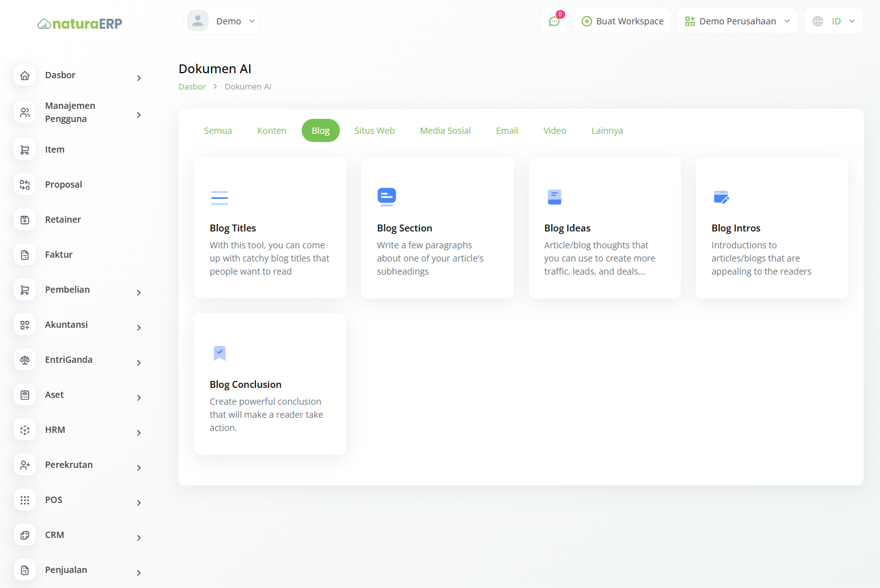Click the Blog Titles lines icon
The width and height of the screenshot is (880, 588).
(x=220, y=198)
